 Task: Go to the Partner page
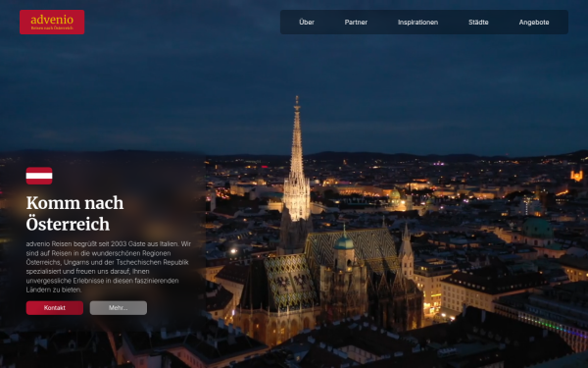356,23
